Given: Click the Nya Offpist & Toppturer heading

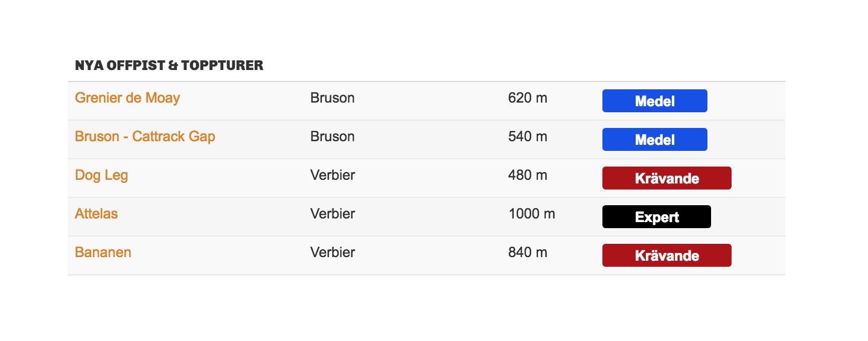Looking at the screenshot, I should click(x=169, y=65).
